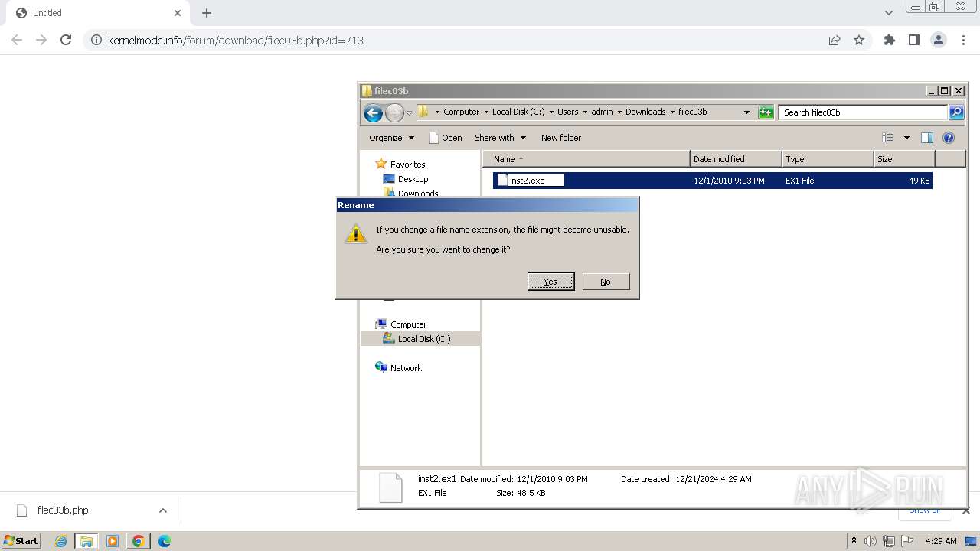Click the share page icon in Chrome

pos(835,40)
